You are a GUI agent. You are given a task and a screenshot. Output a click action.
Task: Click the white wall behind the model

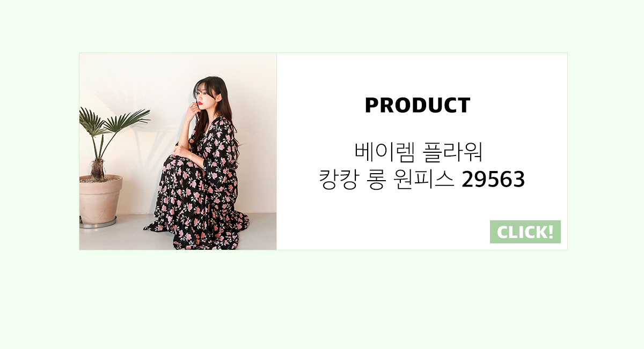point(140,80)
